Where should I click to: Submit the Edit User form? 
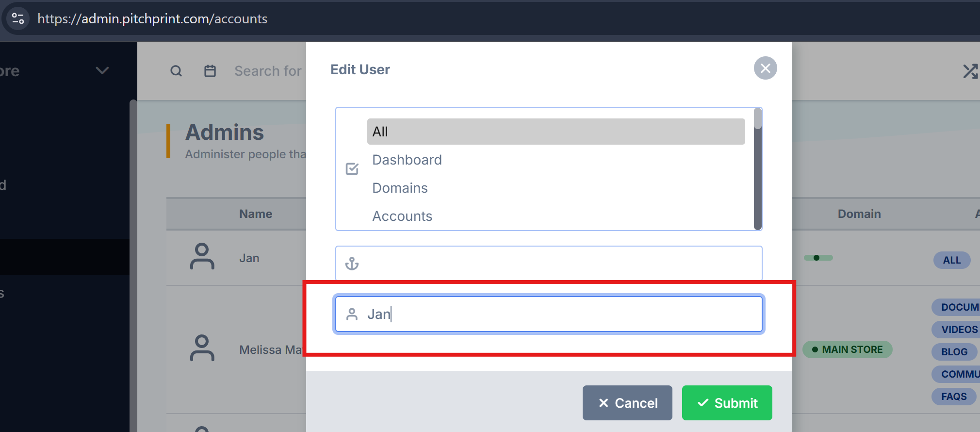click(x=727, y=403)
